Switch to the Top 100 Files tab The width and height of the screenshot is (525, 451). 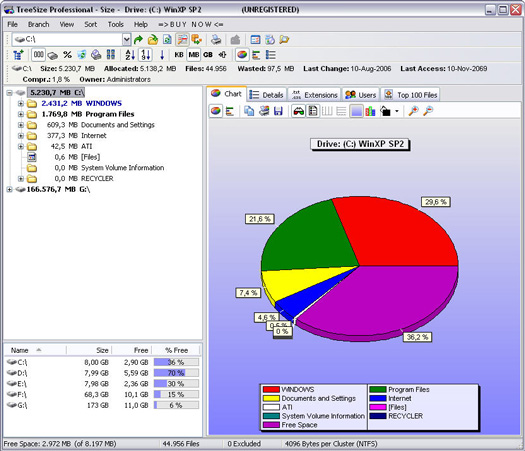point(410,95)
